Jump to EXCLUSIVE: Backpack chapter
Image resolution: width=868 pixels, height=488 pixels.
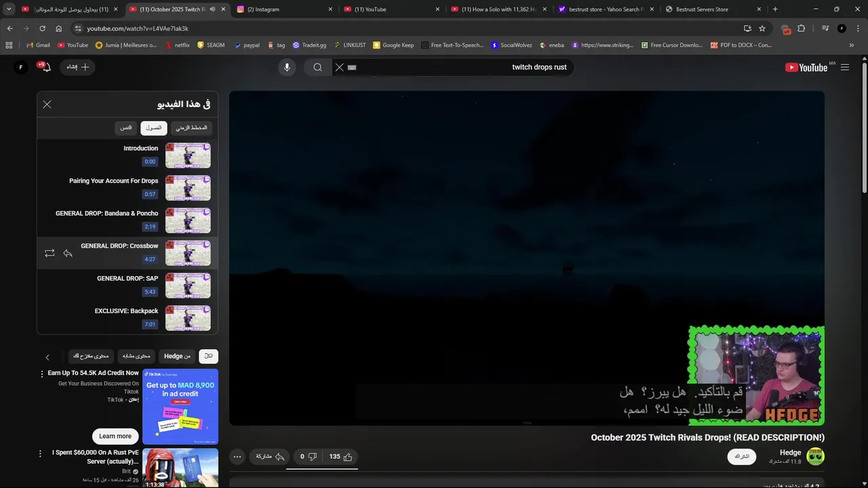pyautogui.click(x=127, y=318)
